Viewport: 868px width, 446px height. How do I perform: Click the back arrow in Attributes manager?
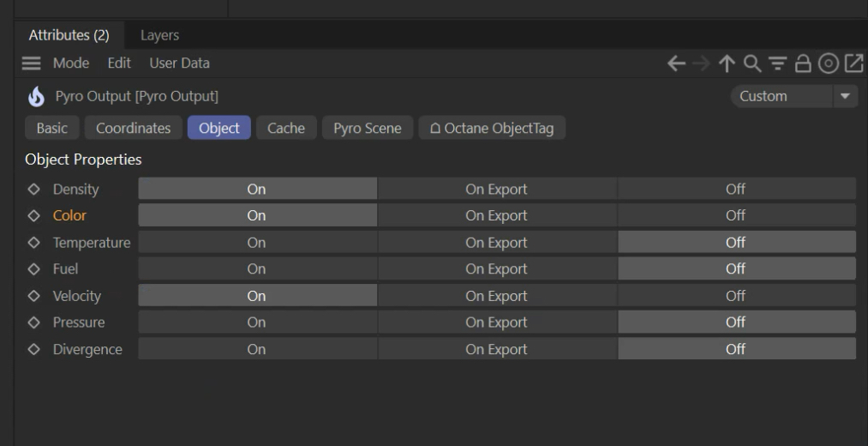[677, 63]
